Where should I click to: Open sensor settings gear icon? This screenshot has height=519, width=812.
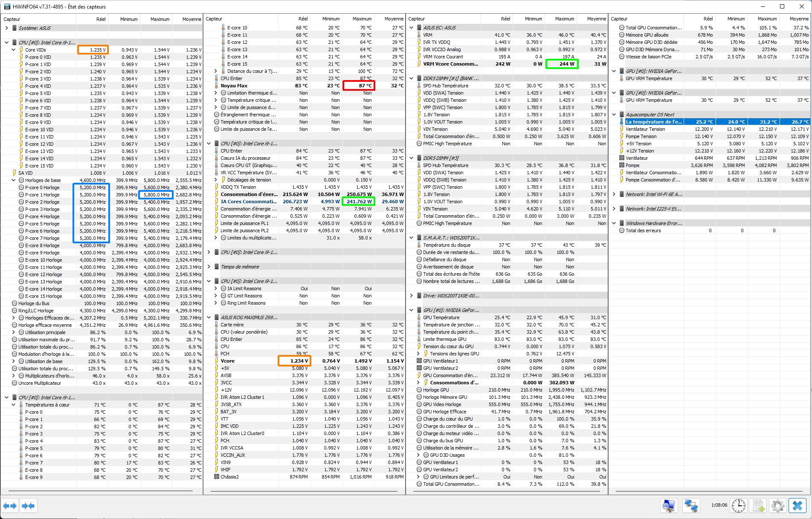(x=777, y=506)
